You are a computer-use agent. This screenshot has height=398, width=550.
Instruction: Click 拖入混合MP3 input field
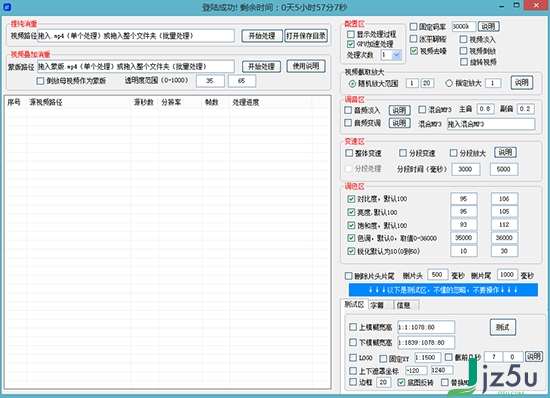[x=491, y=124]
